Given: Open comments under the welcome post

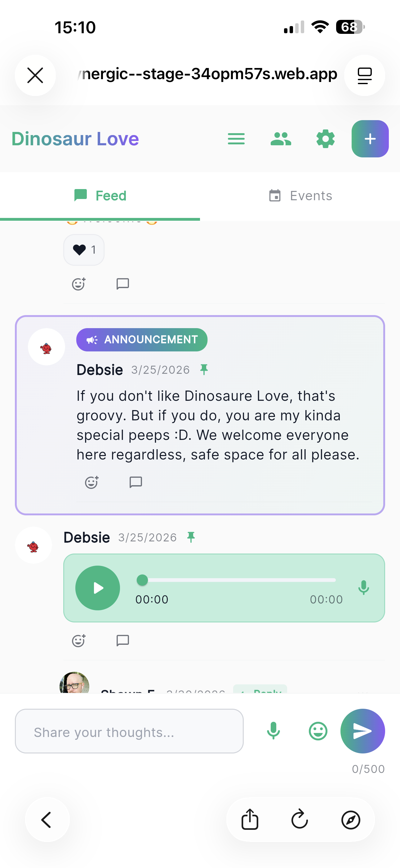Looking at the screenshot, I should pos(122,284).
